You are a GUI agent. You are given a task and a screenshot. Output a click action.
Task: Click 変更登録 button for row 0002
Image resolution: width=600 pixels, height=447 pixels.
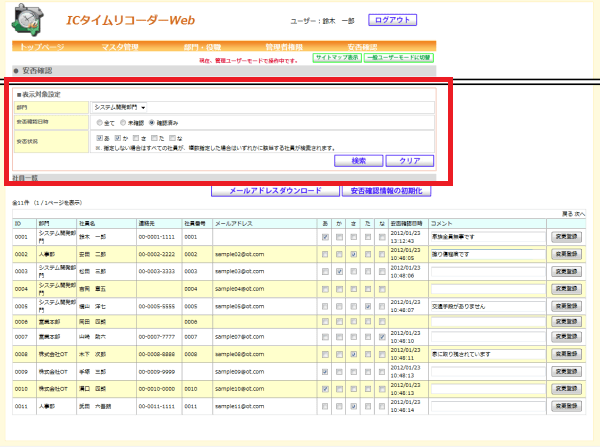566,254
